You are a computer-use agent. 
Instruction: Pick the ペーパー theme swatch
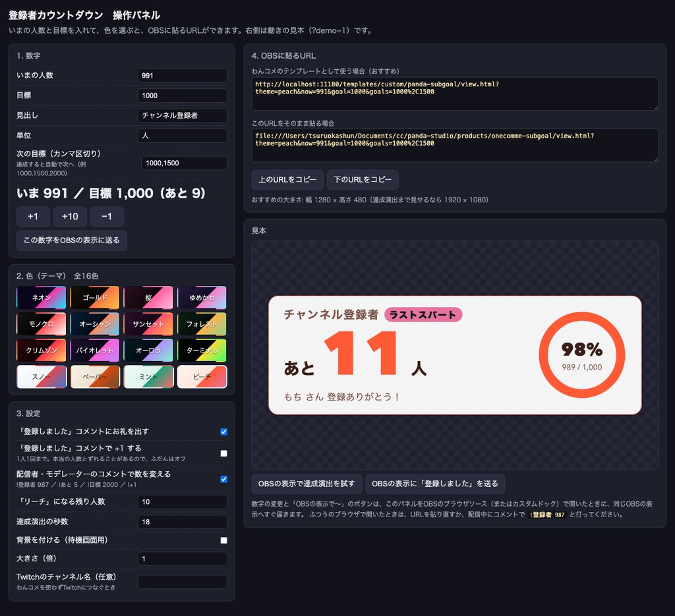pyautogui.click(x=95, y=376)
